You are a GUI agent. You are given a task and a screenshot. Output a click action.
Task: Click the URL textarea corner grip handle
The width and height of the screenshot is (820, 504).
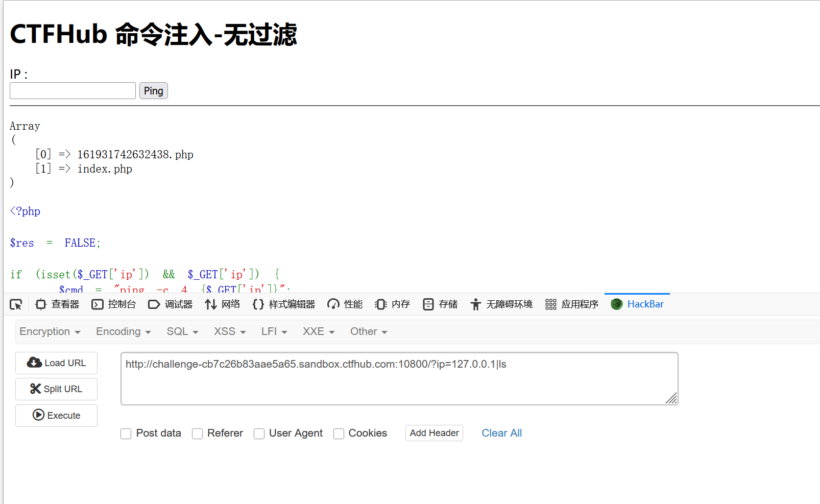[x=671, y=398]
